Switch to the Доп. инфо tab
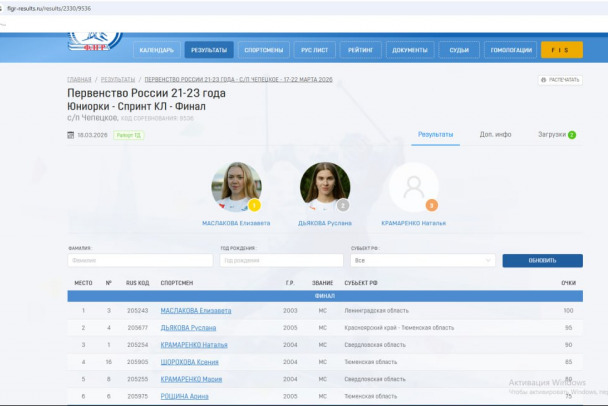The height and width of the screenshot is (406, 608). pos(495,134)
